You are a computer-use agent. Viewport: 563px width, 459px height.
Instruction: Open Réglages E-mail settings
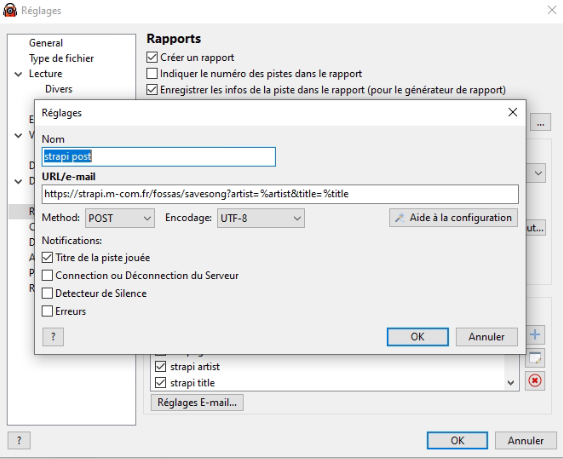tap(197, 403)
